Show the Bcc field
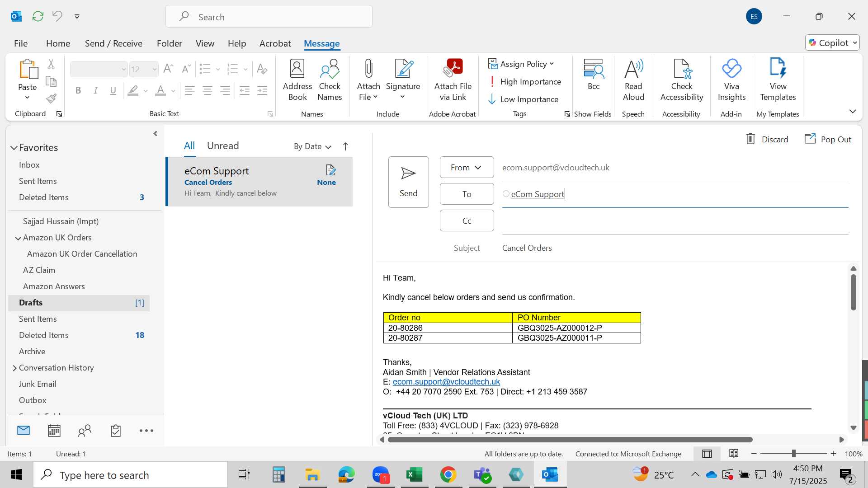The height and width of the screenshot is (488, 868). pos(594,75)
